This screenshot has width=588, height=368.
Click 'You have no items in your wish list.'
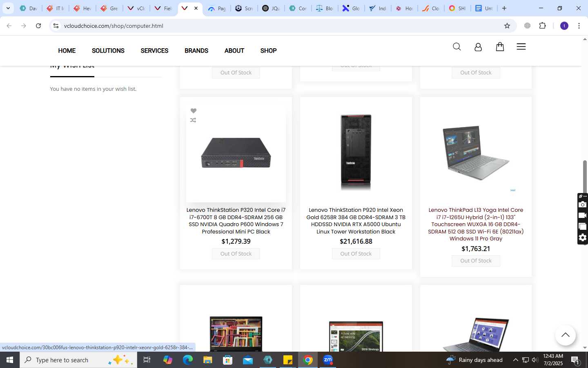93,89
